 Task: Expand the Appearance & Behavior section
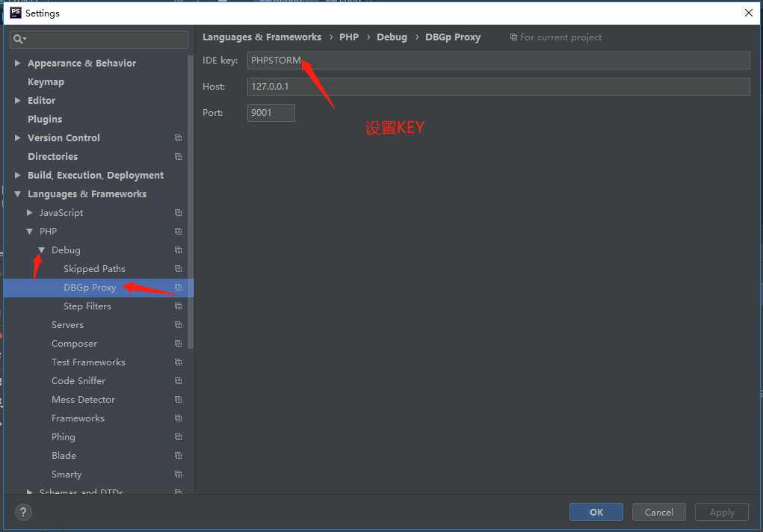[18, 64]
